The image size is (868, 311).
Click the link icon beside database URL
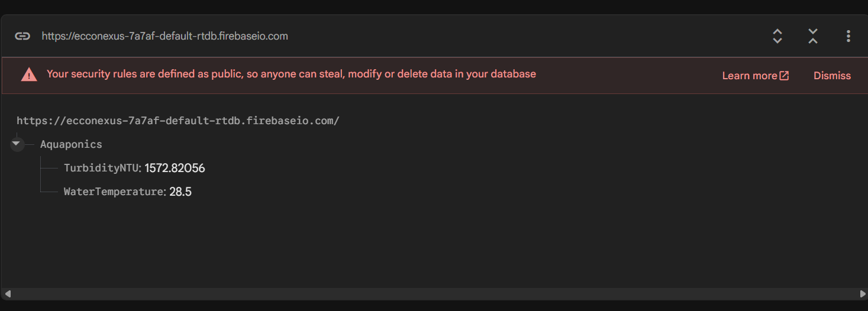point(22,36)
